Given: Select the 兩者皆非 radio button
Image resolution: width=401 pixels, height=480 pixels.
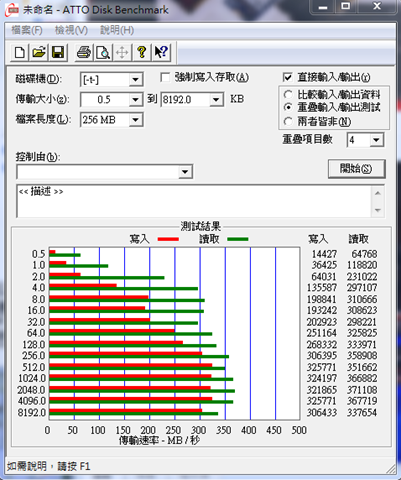Looking at the screenshot, I should click(x=288, y=121).
